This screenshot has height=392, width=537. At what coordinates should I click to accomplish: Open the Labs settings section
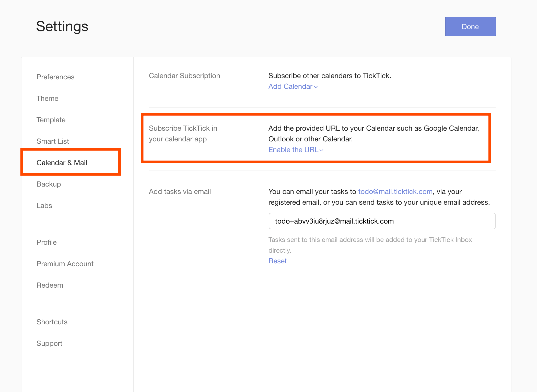coord(44,205)
